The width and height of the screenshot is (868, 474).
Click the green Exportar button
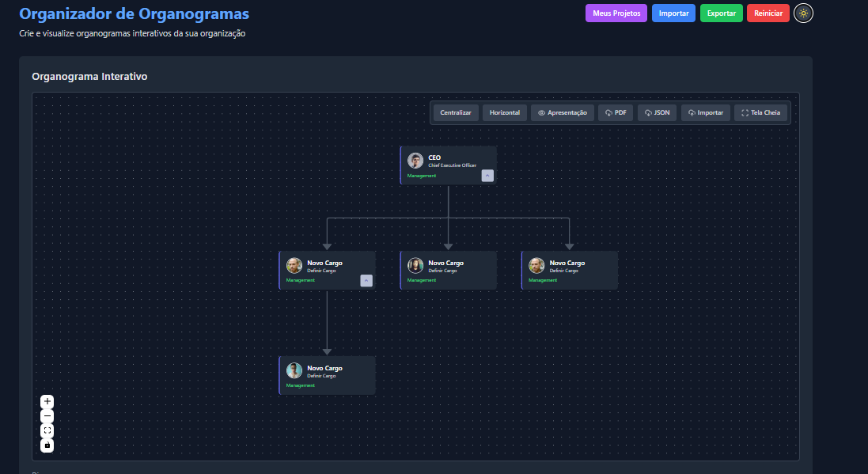721,13
